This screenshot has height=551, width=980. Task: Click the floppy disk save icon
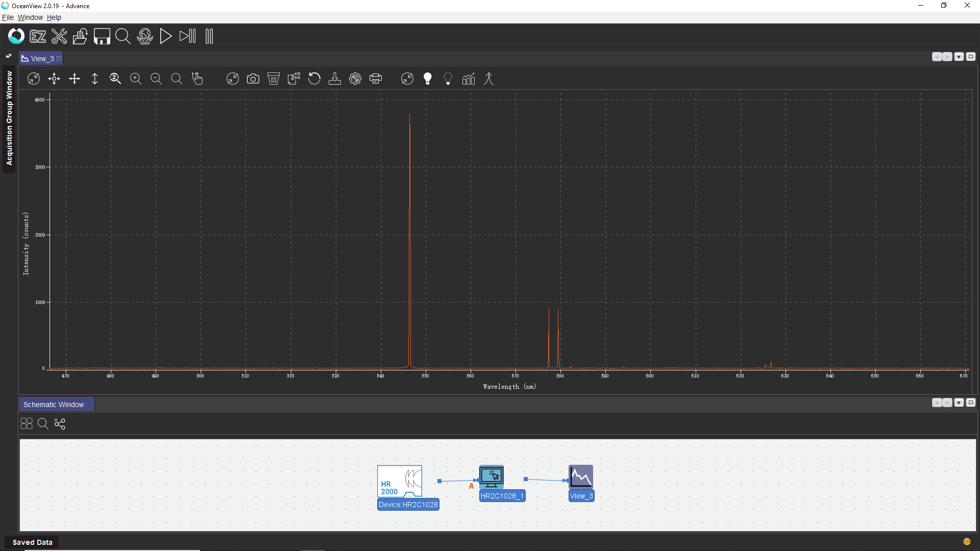click(102, 36)
